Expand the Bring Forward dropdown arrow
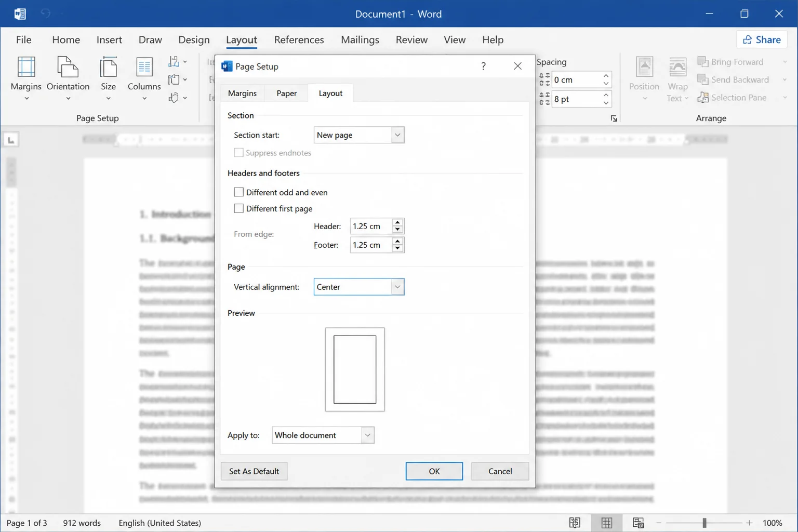 (784, 62)
